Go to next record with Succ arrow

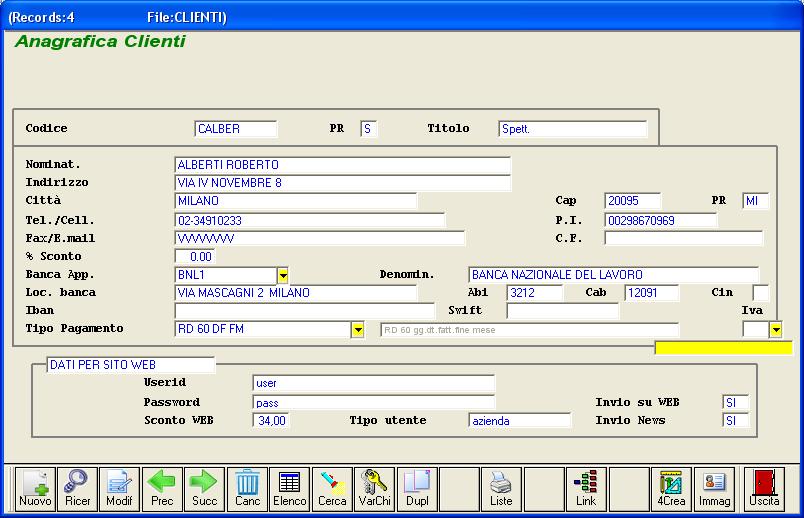click(x=205, y=489)
